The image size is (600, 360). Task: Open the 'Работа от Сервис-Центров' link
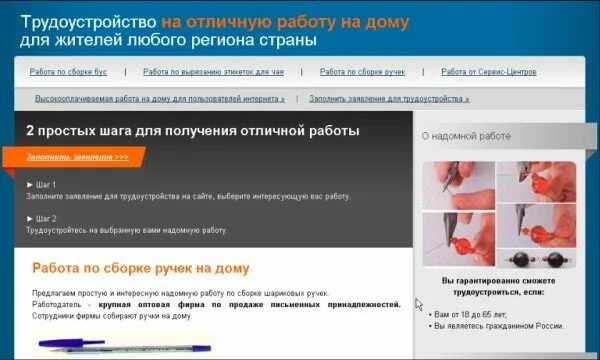489,72
